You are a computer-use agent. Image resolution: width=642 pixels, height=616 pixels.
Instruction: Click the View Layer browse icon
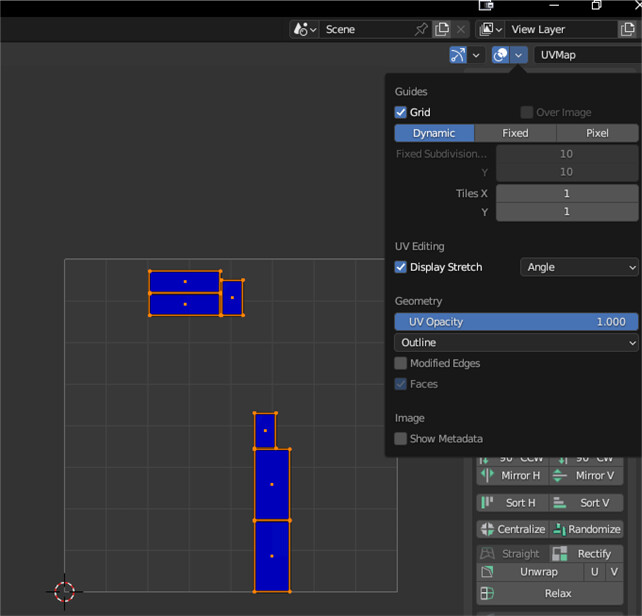coord(491,29)
